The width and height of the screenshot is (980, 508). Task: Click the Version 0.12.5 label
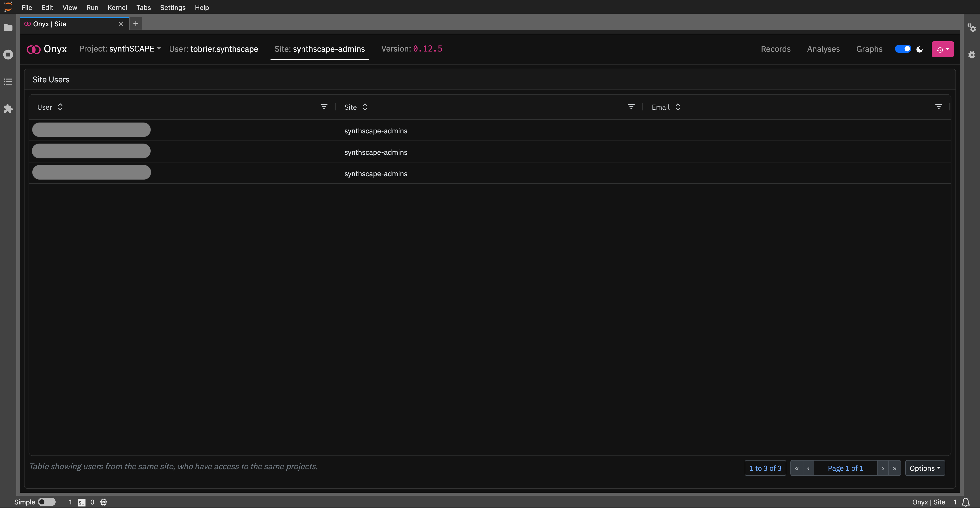coord(412,49)
